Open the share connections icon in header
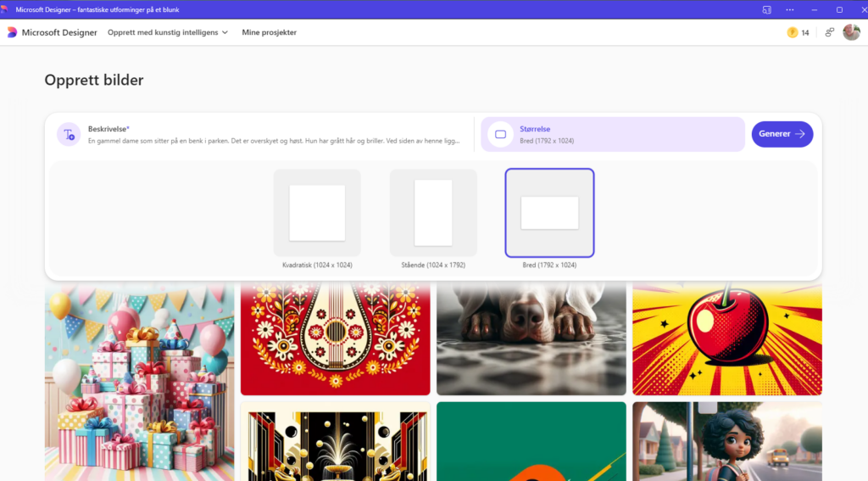This screenshot has height=481, width=868. (830, 32)
